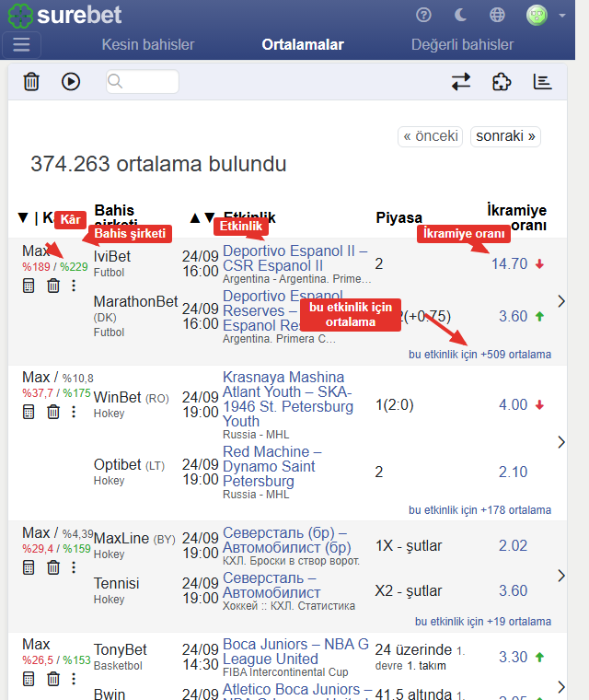Open more options for TonyBet row
This screenshot has width=589, height=700.
click(x=74, y=679)
